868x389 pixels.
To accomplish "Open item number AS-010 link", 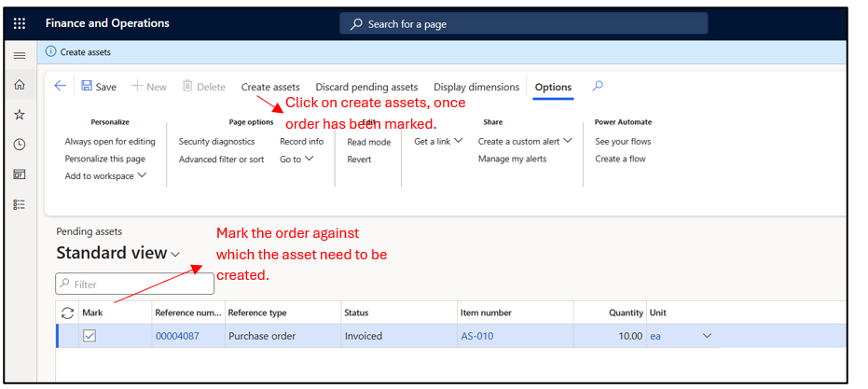I will [476, 336].
